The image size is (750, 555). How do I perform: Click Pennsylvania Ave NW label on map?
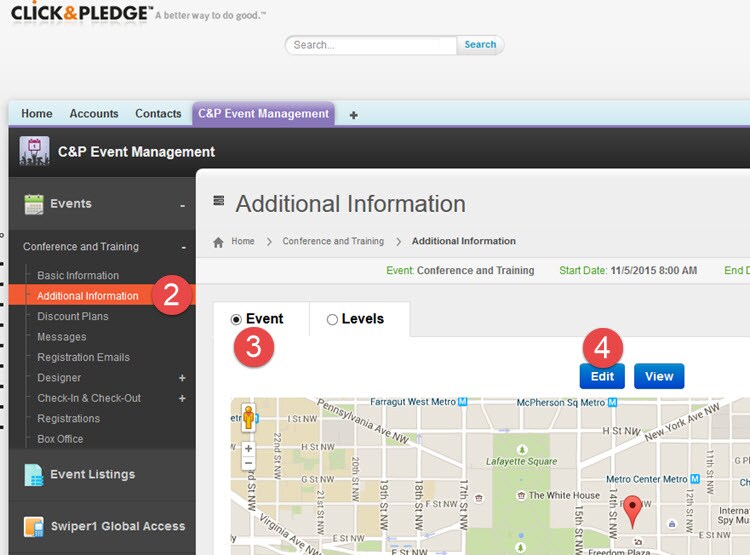pos(364,421)
